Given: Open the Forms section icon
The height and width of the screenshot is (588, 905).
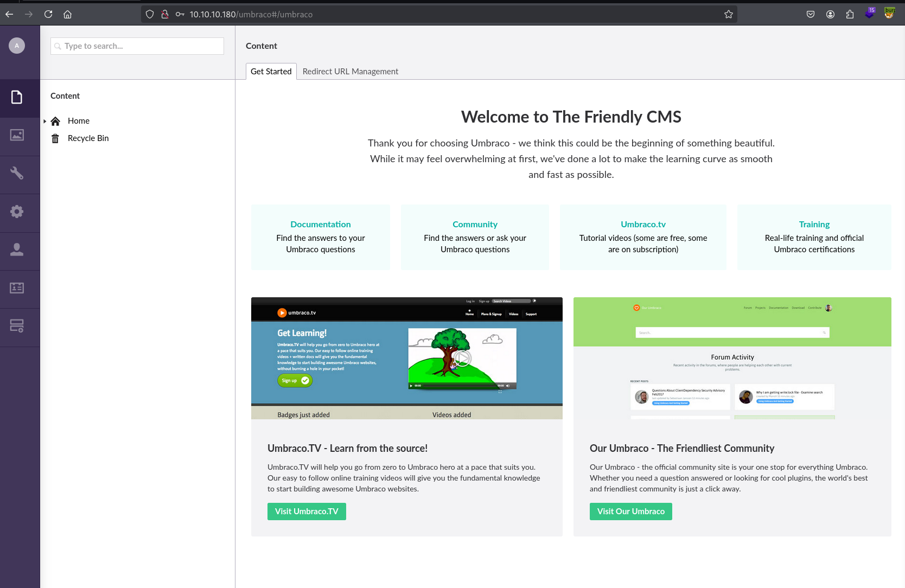Looking at the screenshot, I should point(17,326).
